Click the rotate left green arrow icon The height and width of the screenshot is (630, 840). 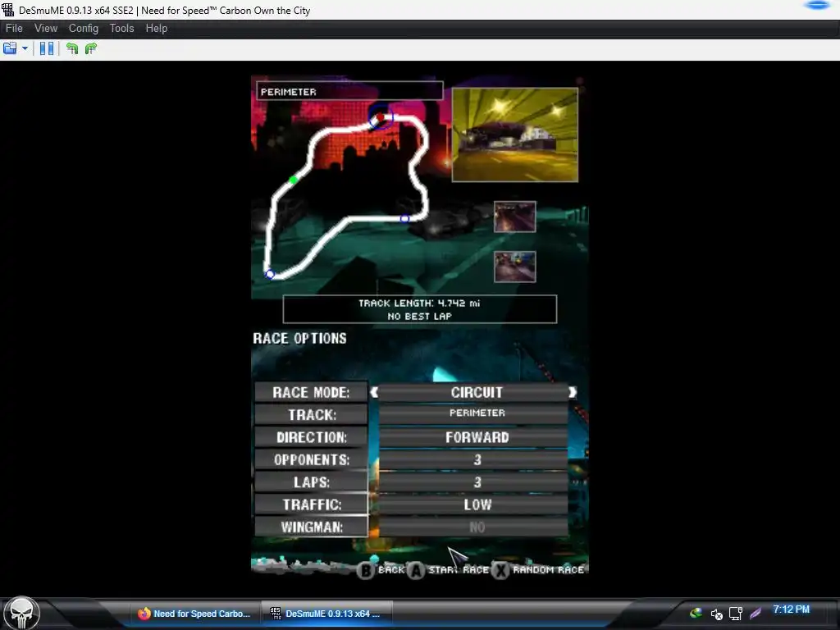pyautogui.click(x=72, y=48)
